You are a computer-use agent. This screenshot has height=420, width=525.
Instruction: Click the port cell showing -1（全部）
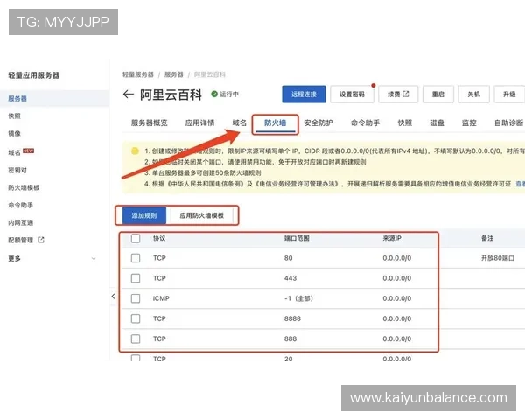click(298, 298)
